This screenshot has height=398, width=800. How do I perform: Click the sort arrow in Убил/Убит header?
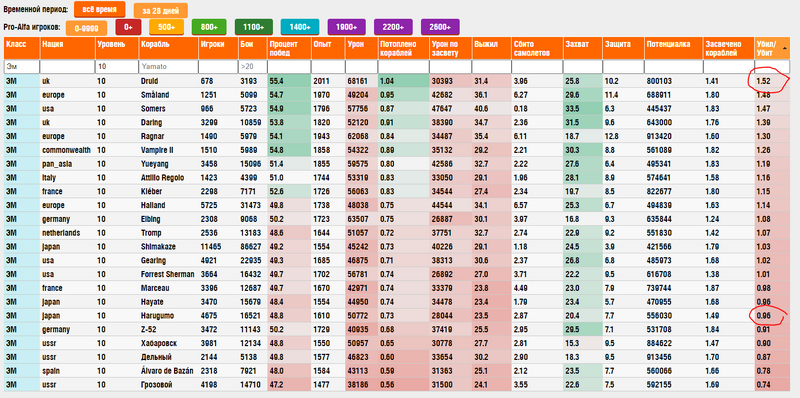click(x=784, y=47)
